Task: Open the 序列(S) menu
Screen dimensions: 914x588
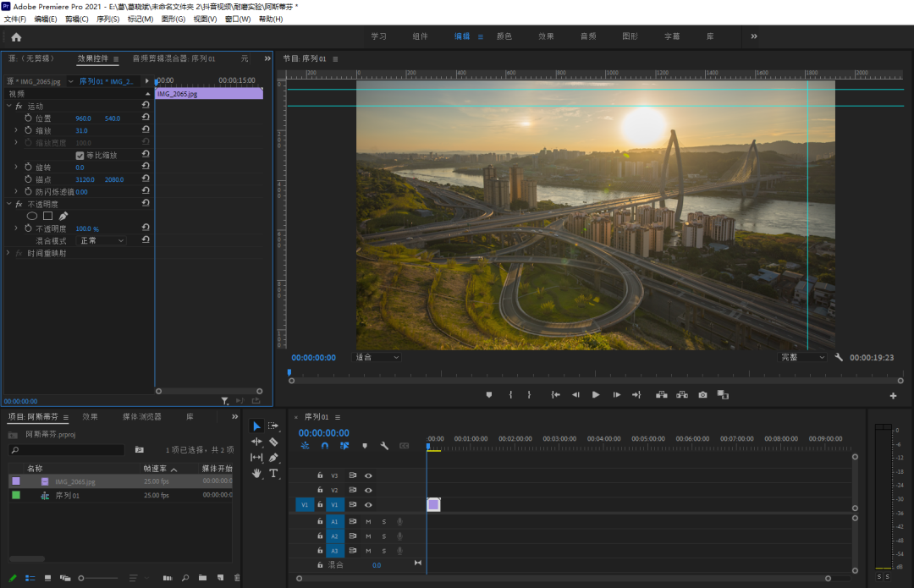Action: tap(107, 19)
